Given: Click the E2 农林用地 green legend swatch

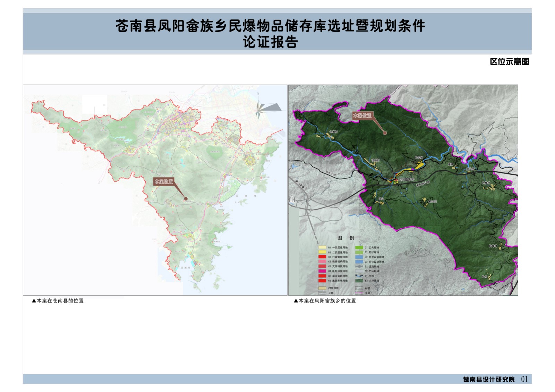Looking at the screenshot, I should click(x=359, y=281).
